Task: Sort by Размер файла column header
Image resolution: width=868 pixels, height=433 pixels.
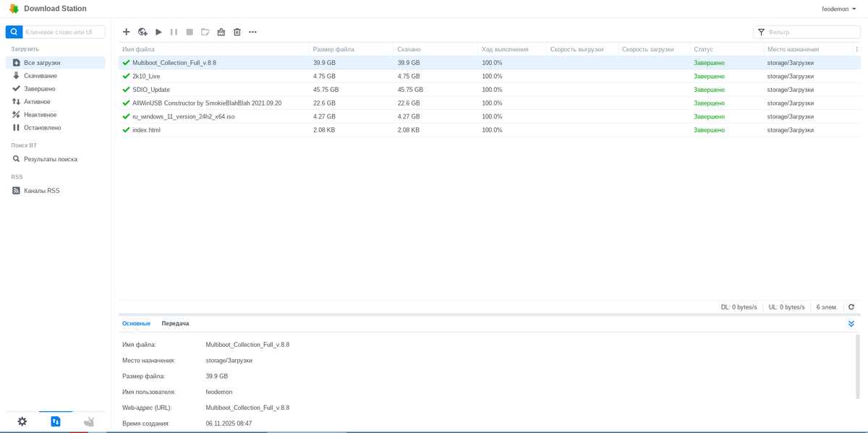Action: pyautogui.click(x=333, y=49)
